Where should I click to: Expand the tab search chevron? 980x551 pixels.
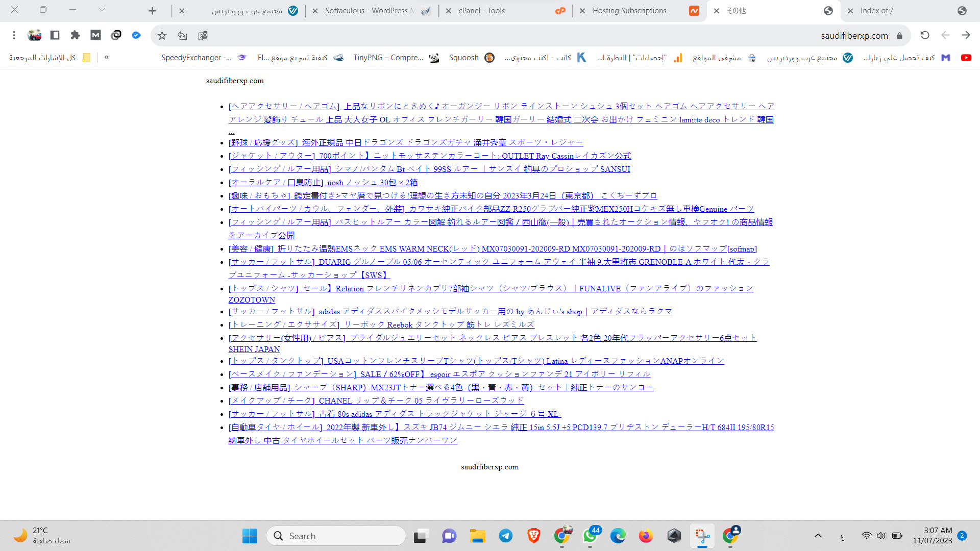102,10
